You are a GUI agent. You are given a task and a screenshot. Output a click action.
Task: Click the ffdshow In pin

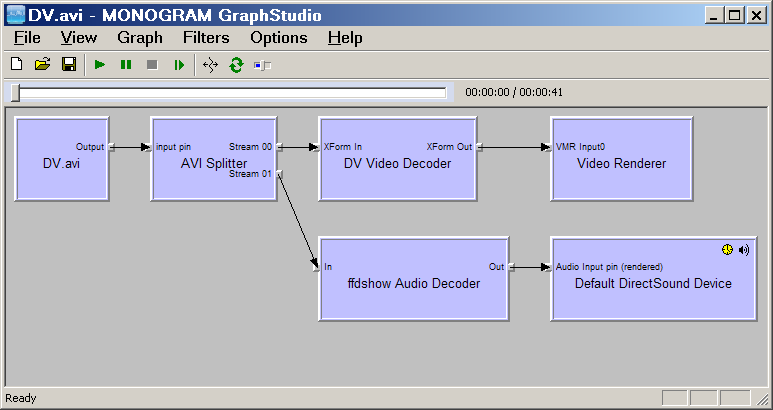tap(317, 267)
